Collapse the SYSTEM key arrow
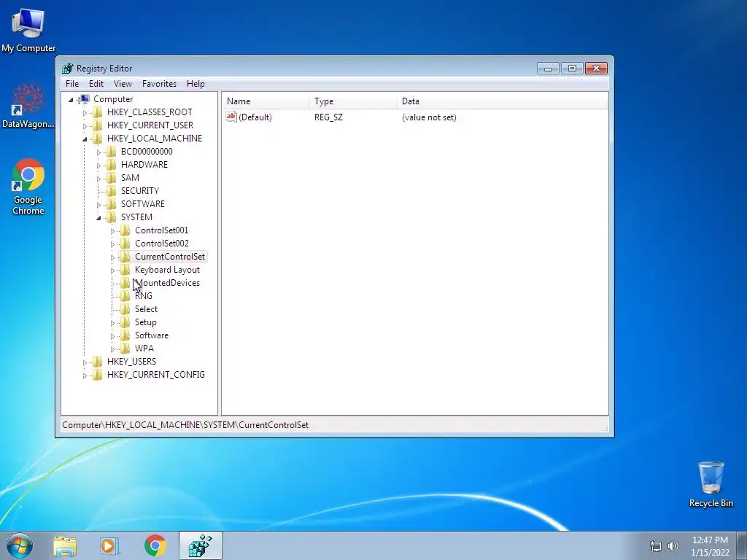The width and height of the screenshot is (747, 560). (x=98, y=217)
